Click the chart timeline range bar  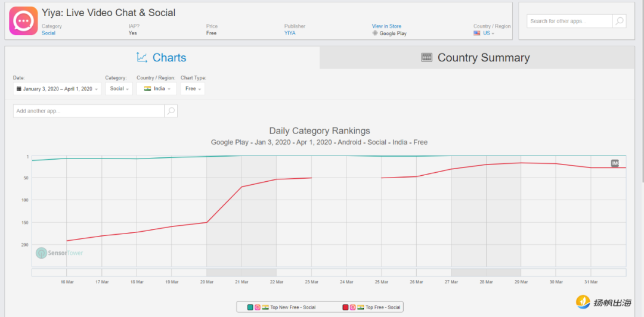click(x=328, y=272)
